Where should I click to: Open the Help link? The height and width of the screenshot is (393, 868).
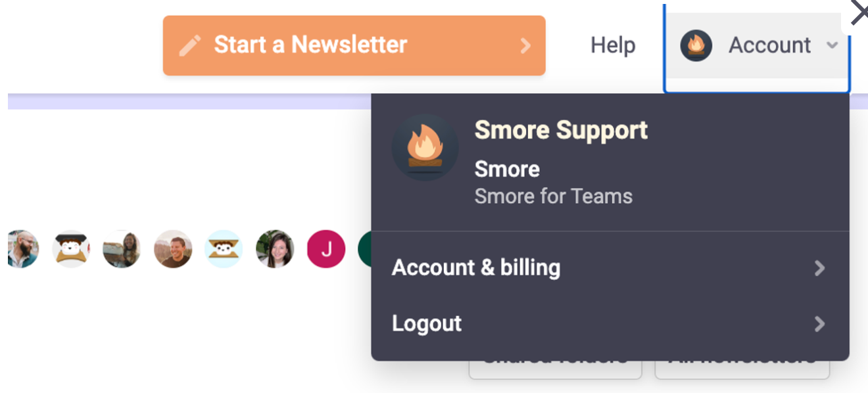(613, 45)
